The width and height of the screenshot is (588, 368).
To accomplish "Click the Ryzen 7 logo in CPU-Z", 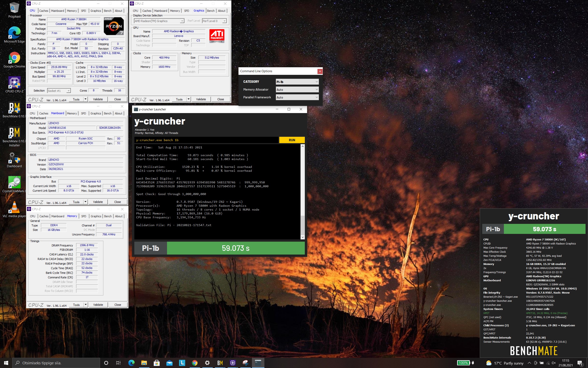I will coord(114,26).
